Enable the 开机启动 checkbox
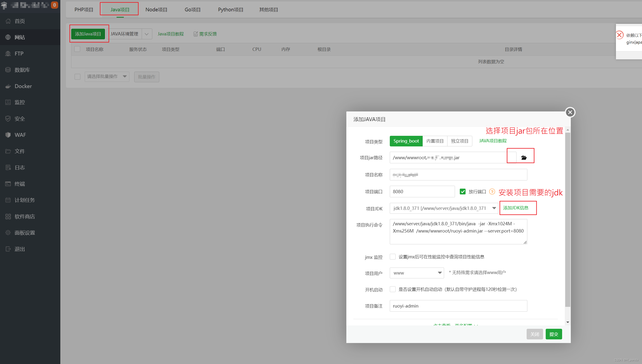This screenshot has width=642, height=364. click(x=393, y=289)
